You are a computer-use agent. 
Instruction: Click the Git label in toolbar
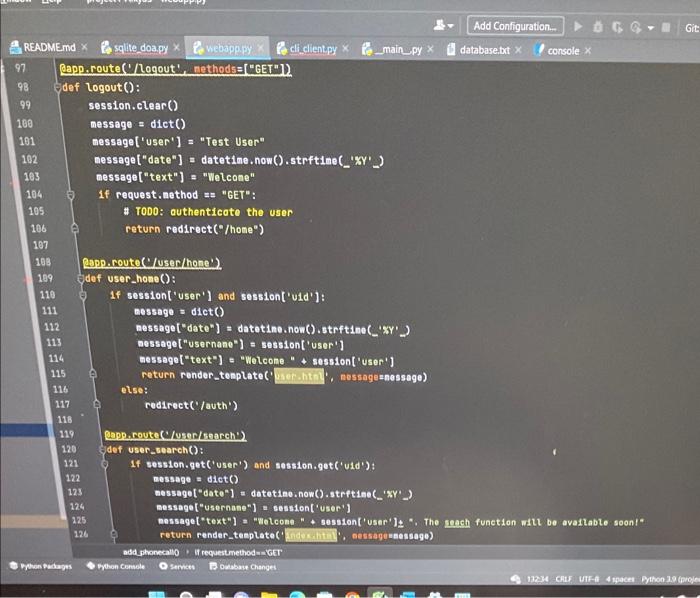pos(692,28)
